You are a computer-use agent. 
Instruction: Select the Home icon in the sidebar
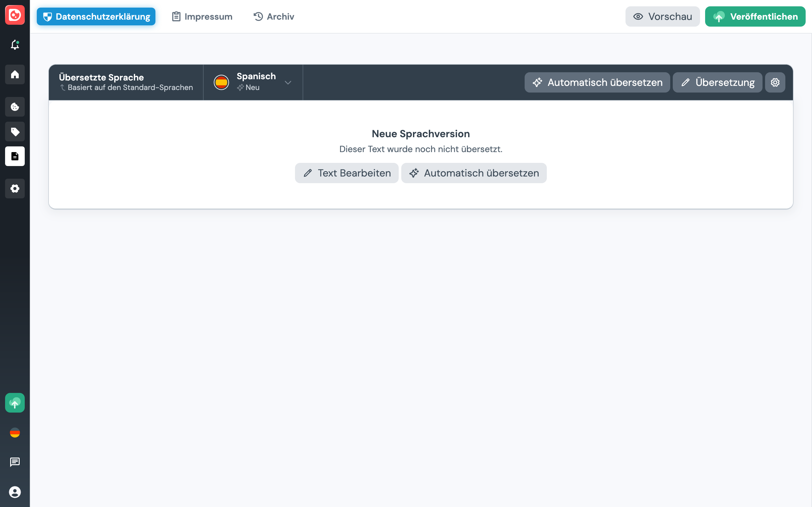[x=14, y=74]
